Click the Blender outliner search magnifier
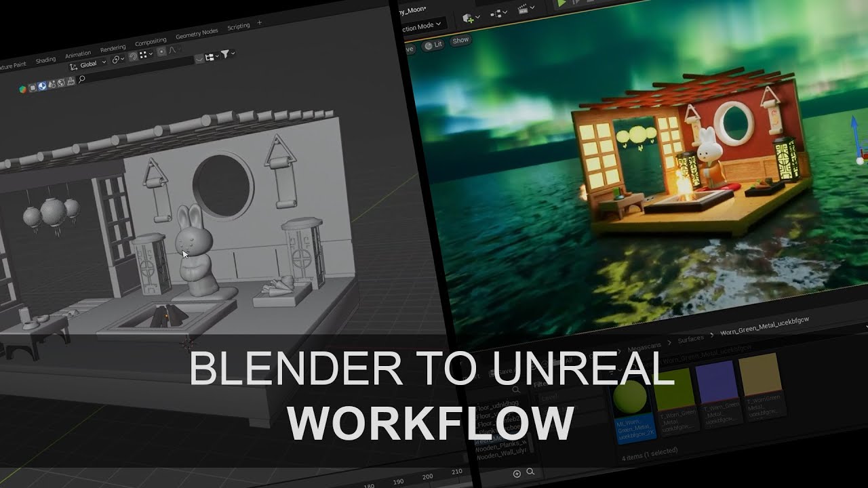Image resolution: width=868 pixels, height=488 pixels. [x=81, y=79]
